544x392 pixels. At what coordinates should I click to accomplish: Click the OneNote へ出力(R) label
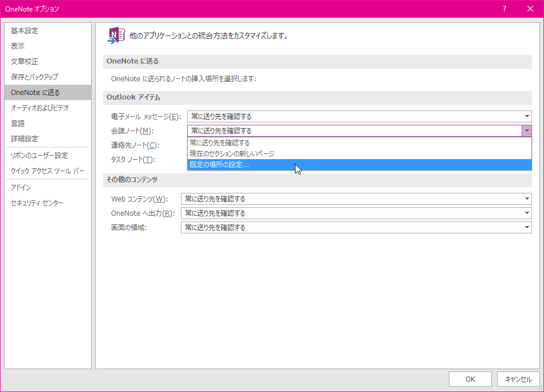click(143, 213)
